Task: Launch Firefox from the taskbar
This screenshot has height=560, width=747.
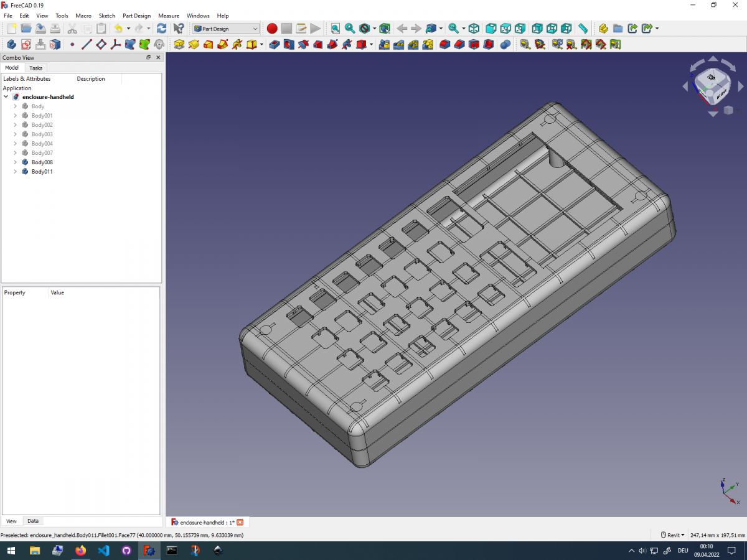Action: [x=80, y=550]
